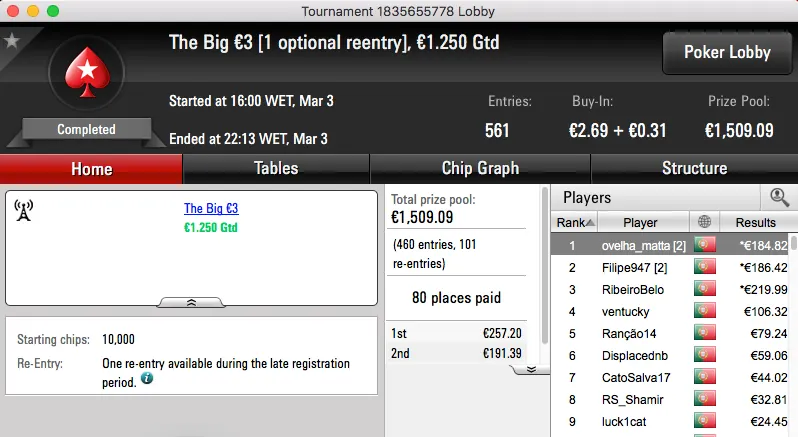This screenshot has height=437, width=798.
Task: Go to the Structure tab
Action: (x=694, y=168)
